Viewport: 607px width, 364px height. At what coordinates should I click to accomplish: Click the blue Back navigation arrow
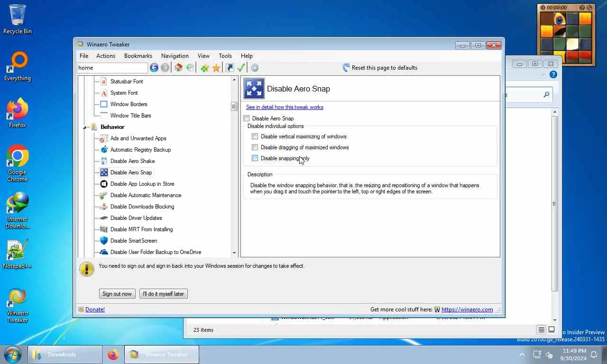pos(154,68)
